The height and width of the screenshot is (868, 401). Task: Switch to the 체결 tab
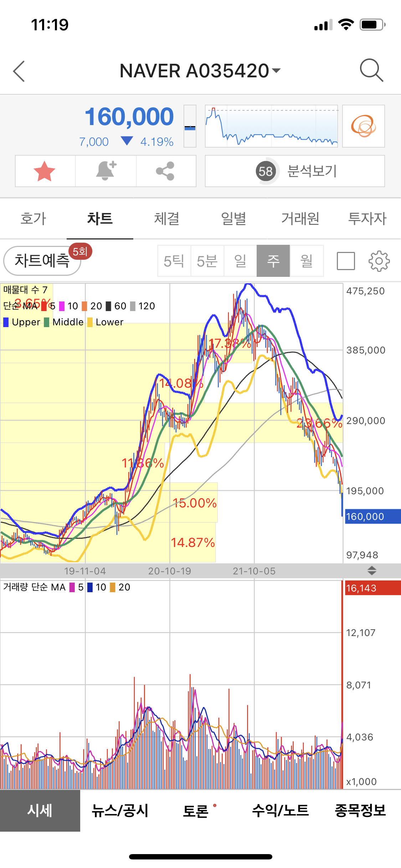click(x=166, y=218)
